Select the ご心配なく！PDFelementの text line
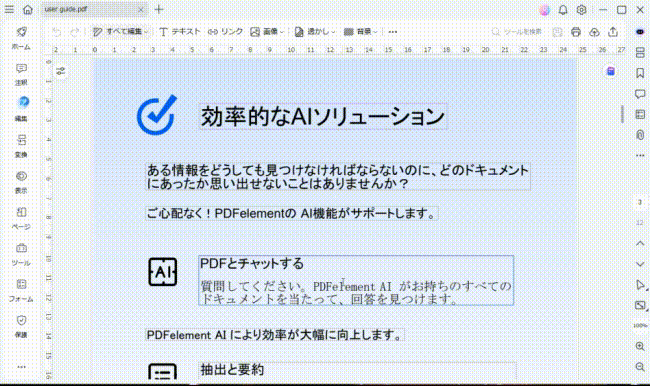Image resolution: width=650 pixels, height=386 pixels. pyautogui.click(x=292, y=214)
